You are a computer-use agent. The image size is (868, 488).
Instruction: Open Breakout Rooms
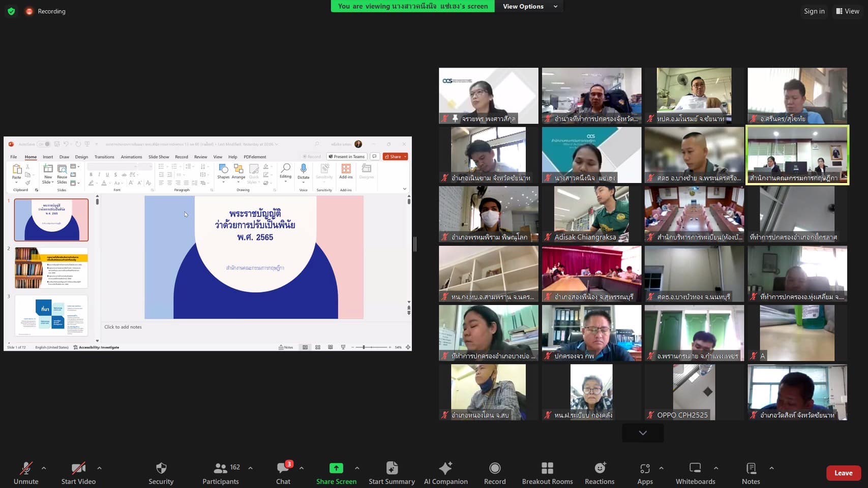click(547, 473)
